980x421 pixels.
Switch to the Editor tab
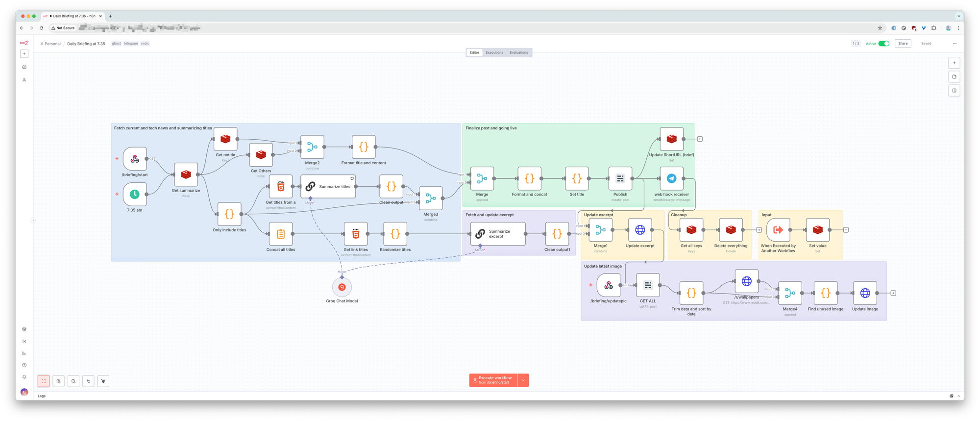[x=474, y=52]
